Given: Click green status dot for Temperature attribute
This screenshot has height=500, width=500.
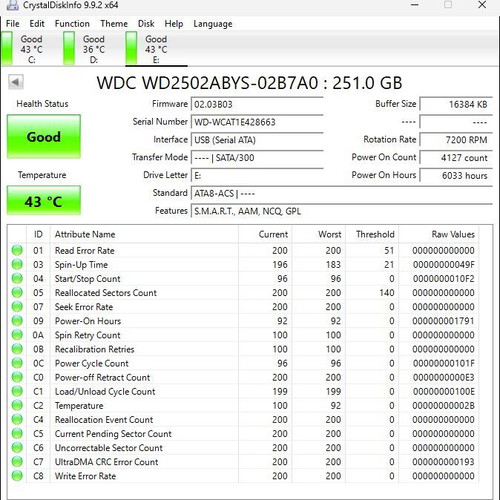Looking at the screenshot, I should click(17, 405).
